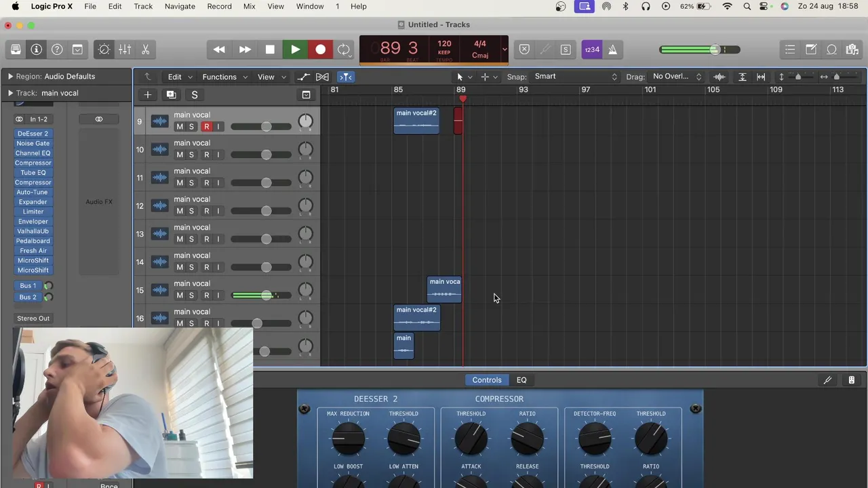Image resolution: width=868 pixels, height=488 pixels.
Task: Toggle the Inspector info button
Action: click(x=37, y=49)
